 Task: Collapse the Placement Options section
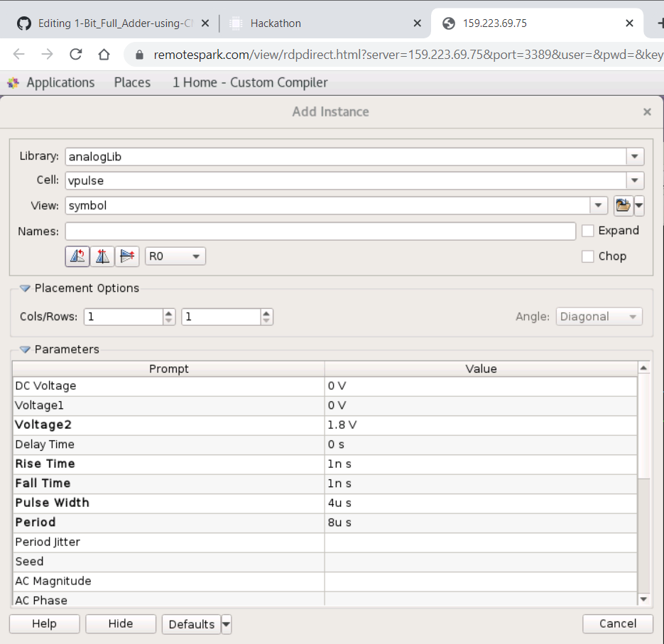point(25,288)
